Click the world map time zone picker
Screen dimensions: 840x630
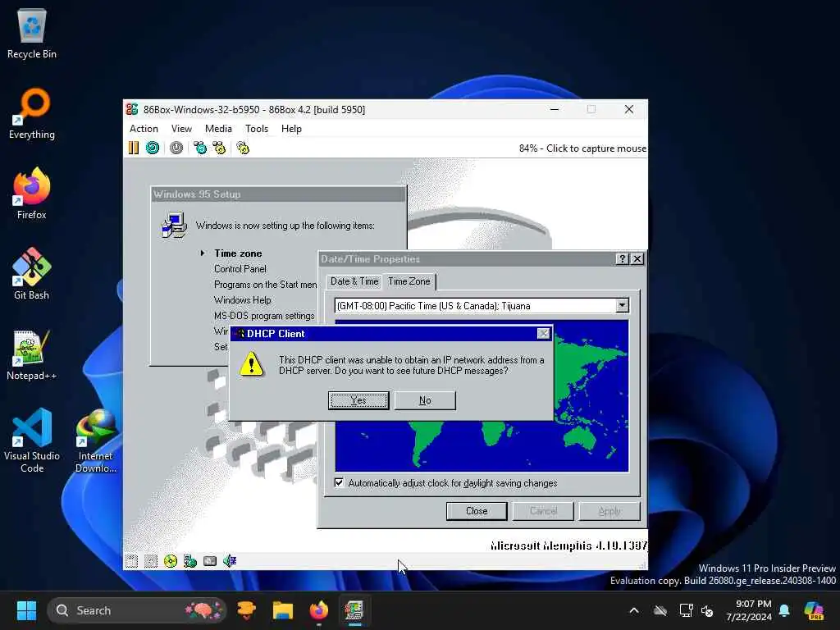[482, 396]
